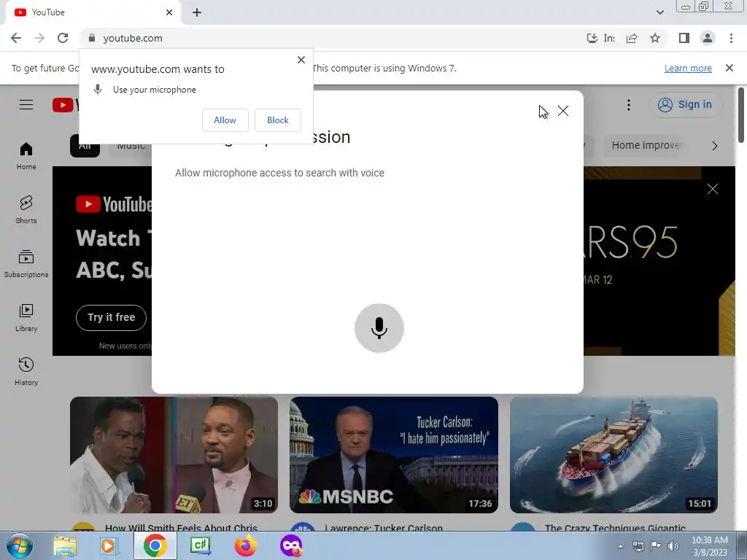Dismiss the YouTube TV banner ad
The image size is (747, 560).
point(713,189)
